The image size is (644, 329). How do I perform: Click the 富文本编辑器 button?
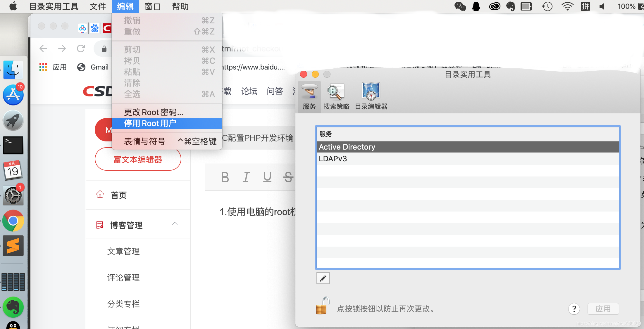pos(138,160)
